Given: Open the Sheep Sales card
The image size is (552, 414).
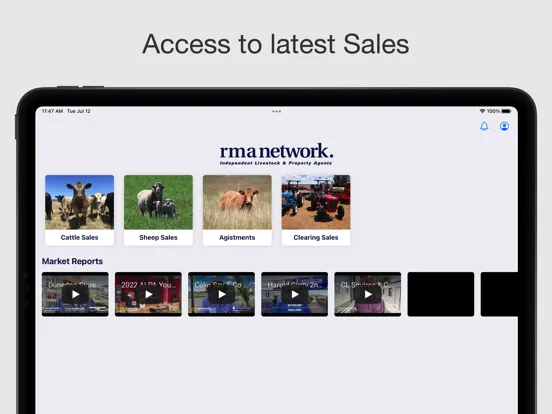Looking at the screenshot, I should 158,210.
